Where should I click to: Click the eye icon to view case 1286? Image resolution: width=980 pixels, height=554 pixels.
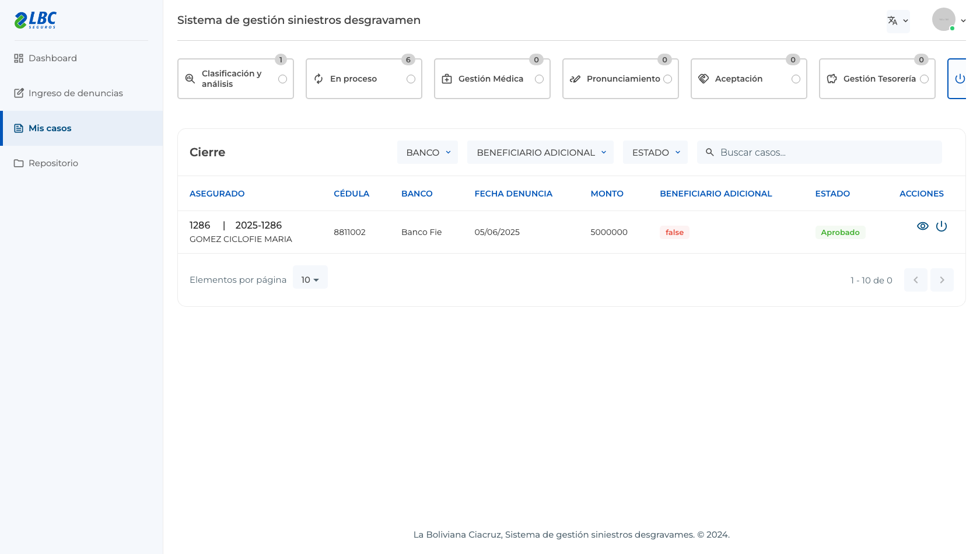[922, 226]
